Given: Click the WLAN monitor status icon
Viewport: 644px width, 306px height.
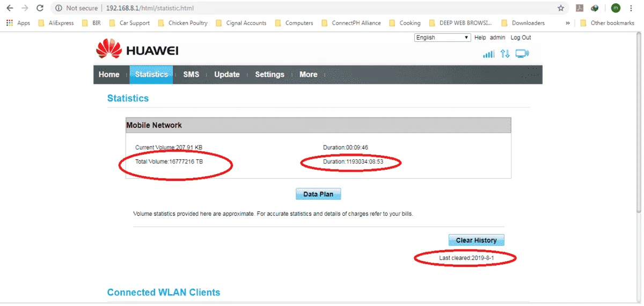Looking at the screenshot, I should click(x=522, y=54).
